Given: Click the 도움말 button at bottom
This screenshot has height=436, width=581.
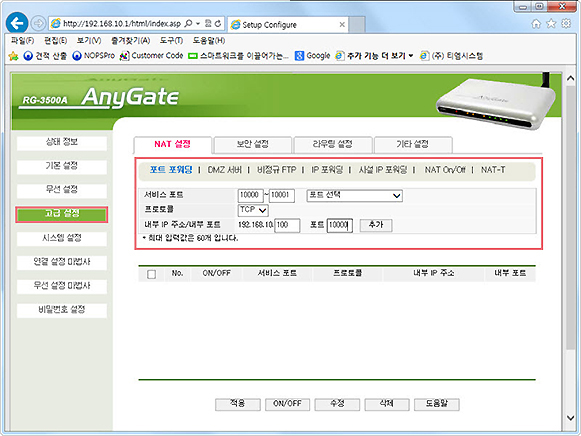Looking at the screenshot, I should [x=437, y=404].
